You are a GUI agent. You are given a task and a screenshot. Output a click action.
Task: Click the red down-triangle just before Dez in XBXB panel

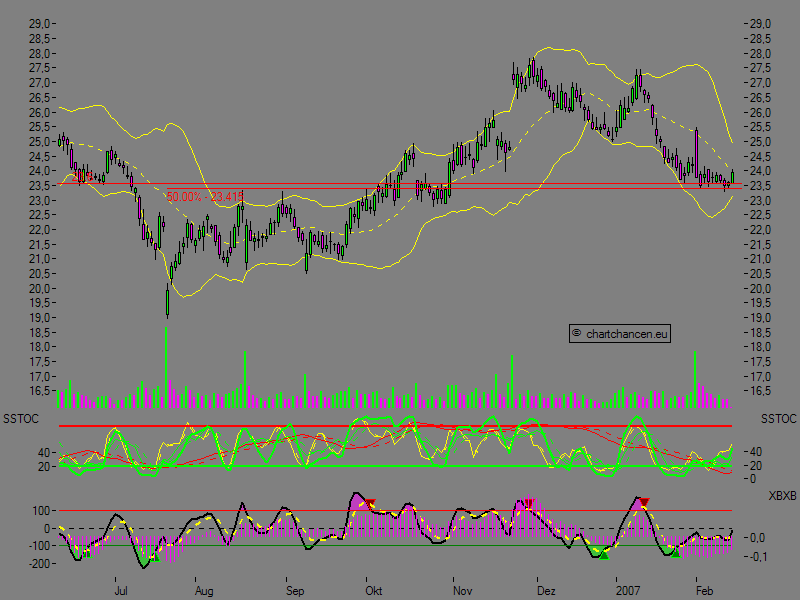(x=529, y=504)
